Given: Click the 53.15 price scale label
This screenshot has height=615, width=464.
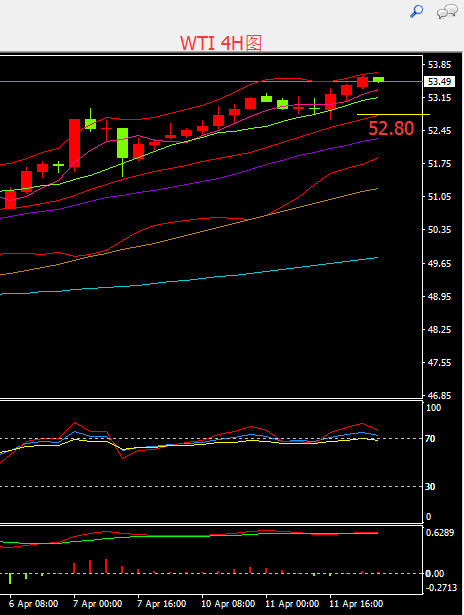Looking at the screenshot, I should pos(439,98).
